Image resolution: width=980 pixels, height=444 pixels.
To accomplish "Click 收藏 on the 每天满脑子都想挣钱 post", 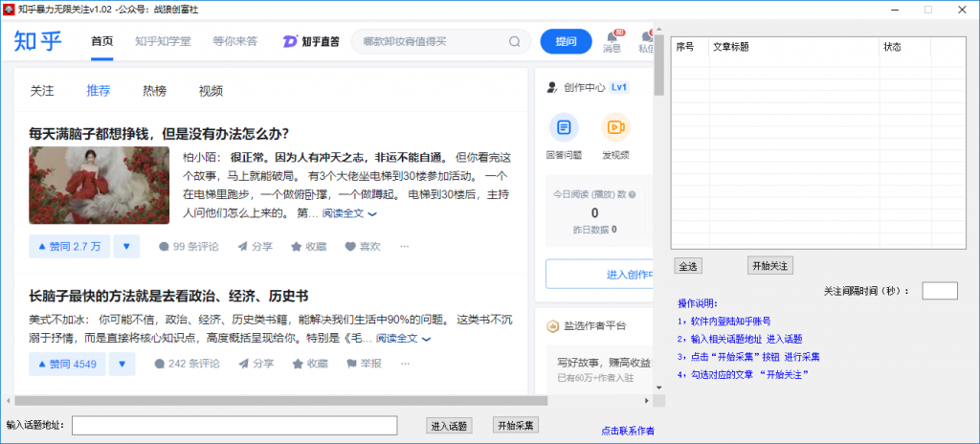I will tap(309, 246).
